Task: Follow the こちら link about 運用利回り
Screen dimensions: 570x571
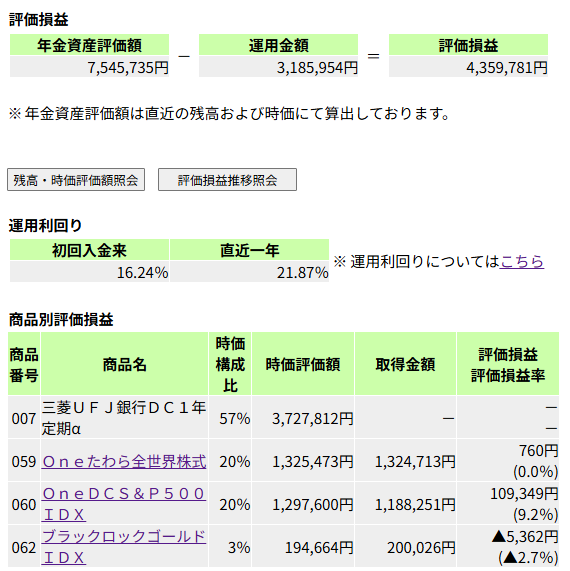Action: (x=522, y=261)
